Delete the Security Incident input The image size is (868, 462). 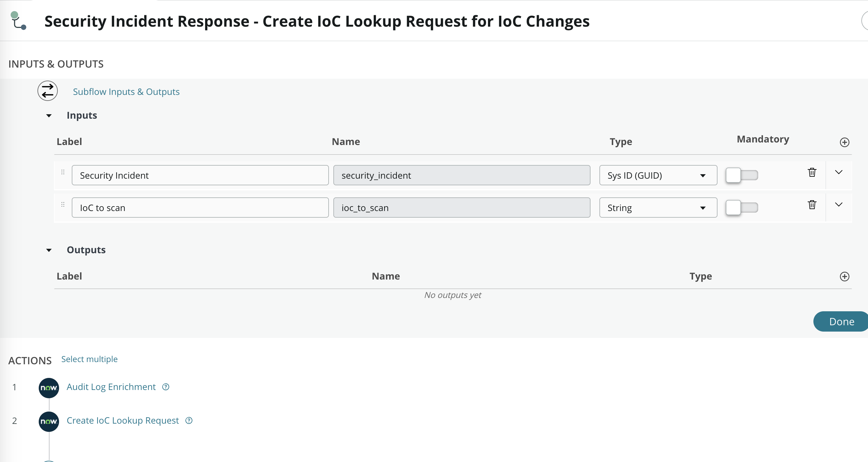[x=812, y=172]
